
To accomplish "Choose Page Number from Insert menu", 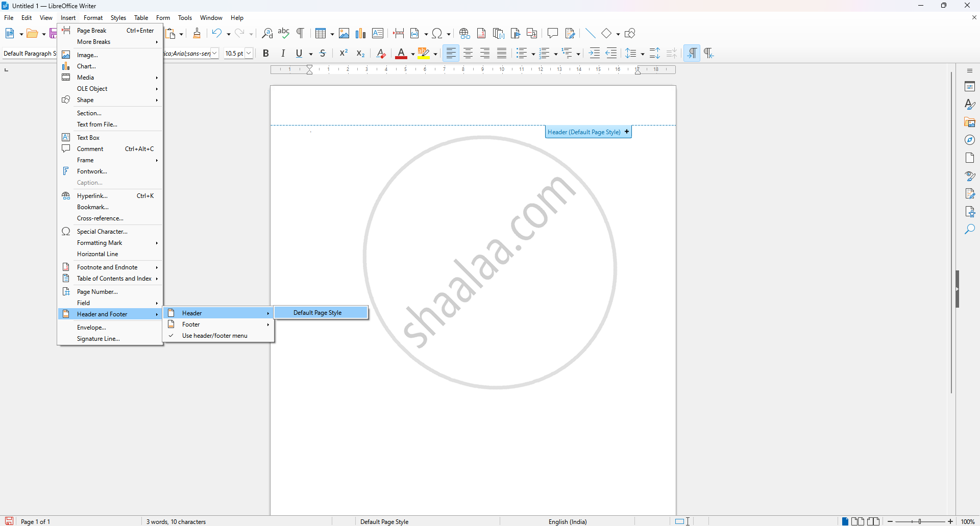I will point(97,292).
